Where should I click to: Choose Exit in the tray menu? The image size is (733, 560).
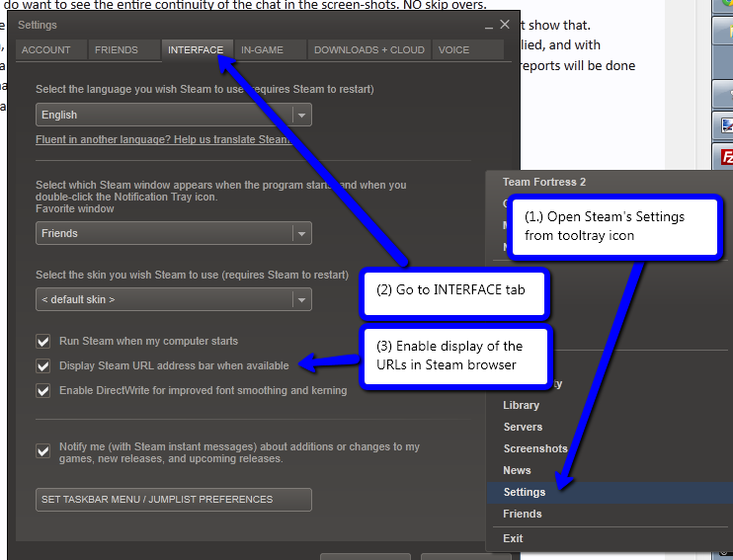click(513, 538)
